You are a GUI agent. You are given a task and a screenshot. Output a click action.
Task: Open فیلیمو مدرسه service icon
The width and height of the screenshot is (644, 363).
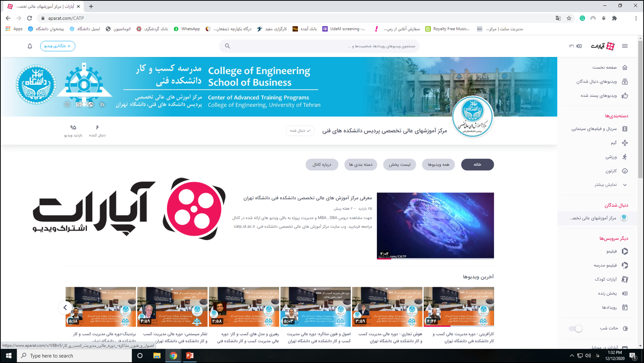coord(625,265)
